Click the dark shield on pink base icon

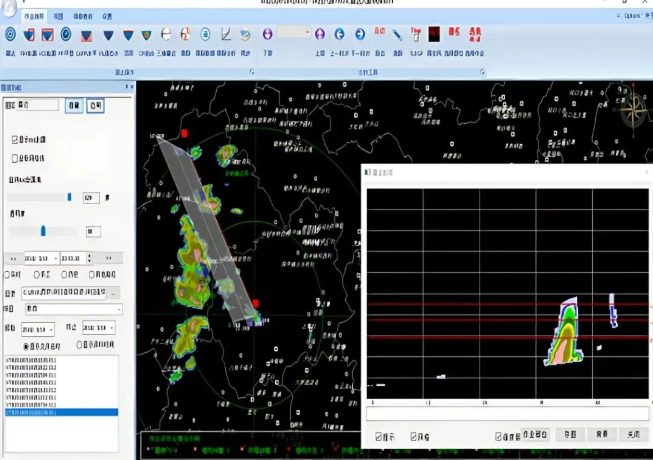click(86, 35)
